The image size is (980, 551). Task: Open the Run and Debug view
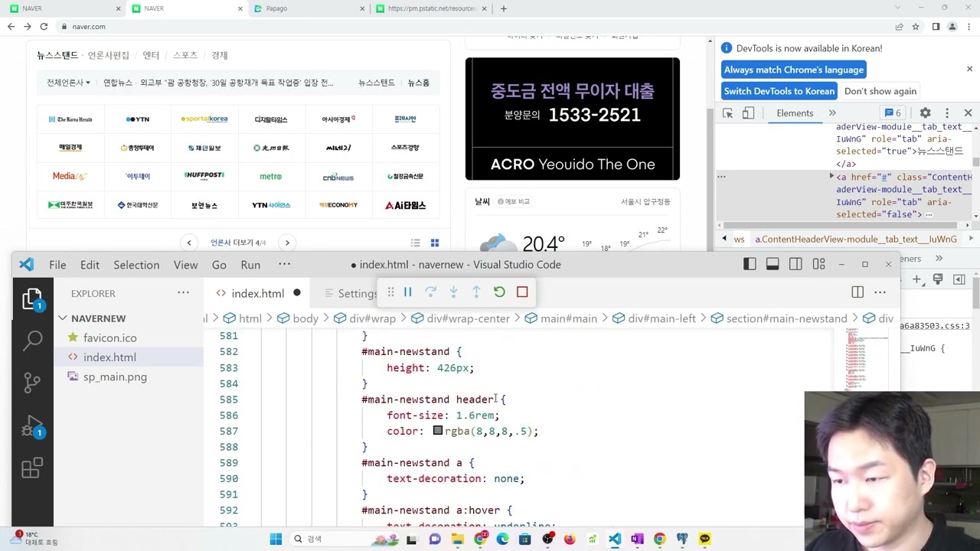point(32,425)
